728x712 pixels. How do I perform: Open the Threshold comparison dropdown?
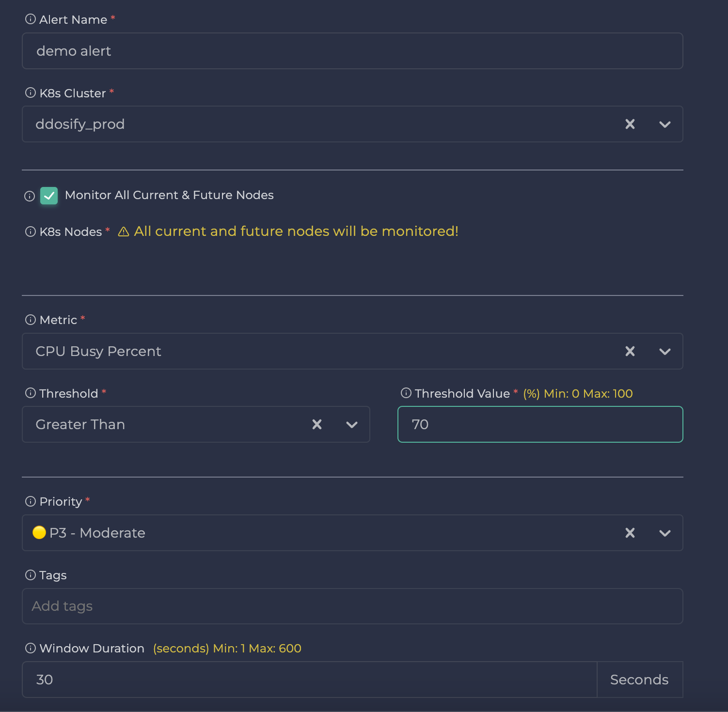[x=351, y=424]
